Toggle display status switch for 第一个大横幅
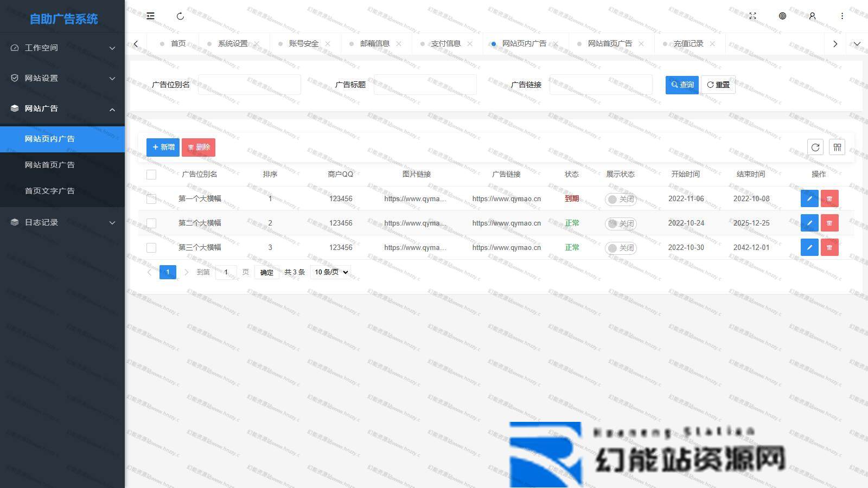The height and width of the screenshot is (488, 868). [620, 199]
